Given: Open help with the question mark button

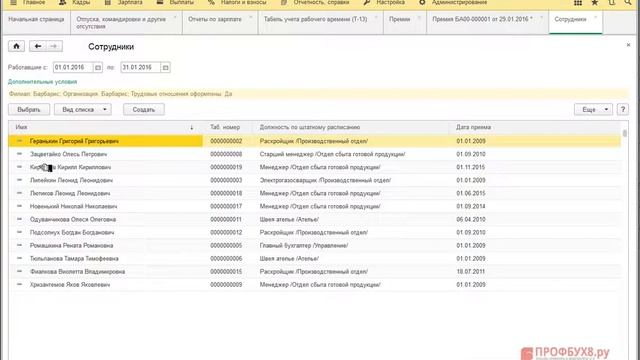Looking at the screenshot, I should [622, 109].
